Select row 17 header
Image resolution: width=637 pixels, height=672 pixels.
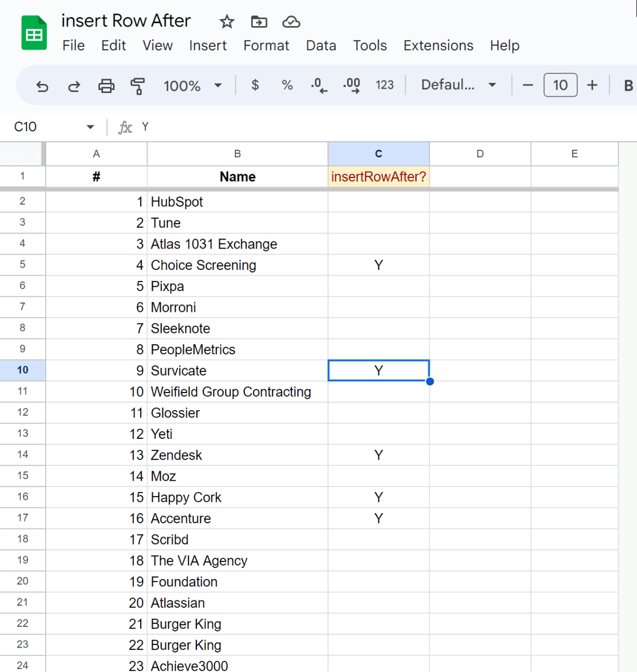tap(22, 518)
